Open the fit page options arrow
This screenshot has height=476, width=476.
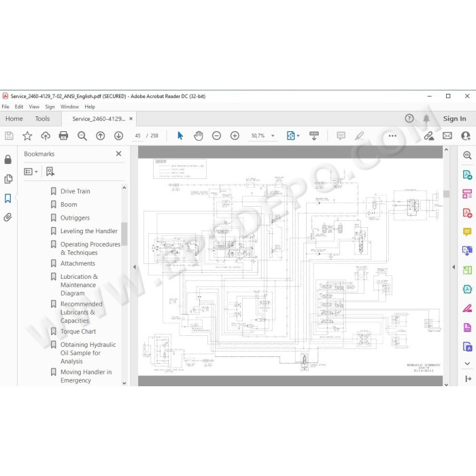(298, 136)
